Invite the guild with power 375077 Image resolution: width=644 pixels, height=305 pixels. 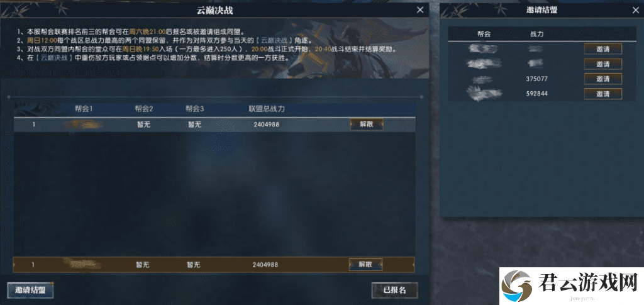point(603,79)
